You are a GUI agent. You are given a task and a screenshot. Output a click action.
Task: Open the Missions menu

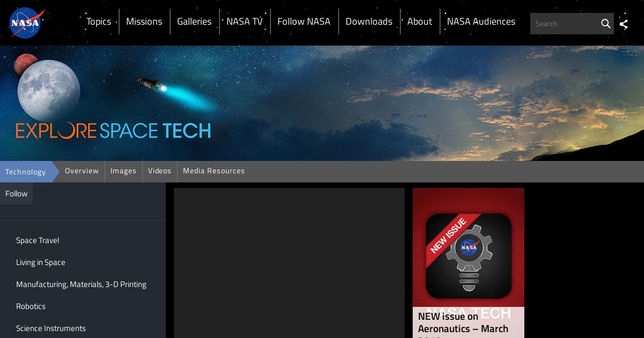tap(144, 21)
